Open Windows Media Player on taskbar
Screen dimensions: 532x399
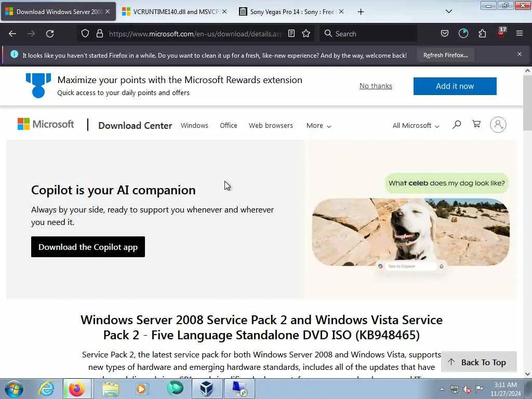(142, 389)
